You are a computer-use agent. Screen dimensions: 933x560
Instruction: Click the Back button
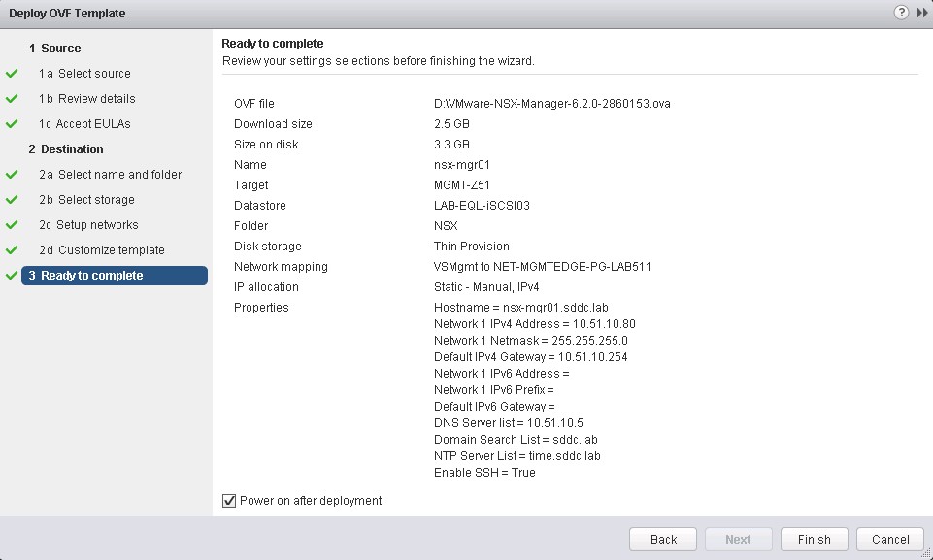(663, 540)
